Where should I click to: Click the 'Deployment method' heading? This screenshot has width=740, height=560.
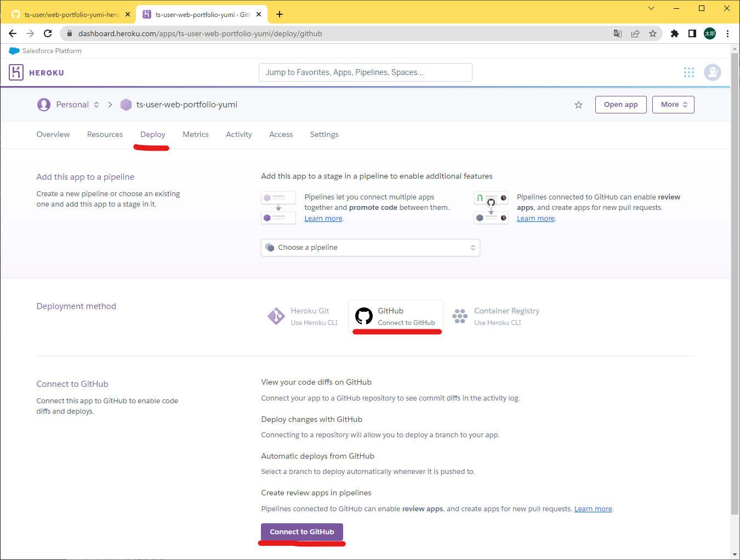tap(76, 306)
